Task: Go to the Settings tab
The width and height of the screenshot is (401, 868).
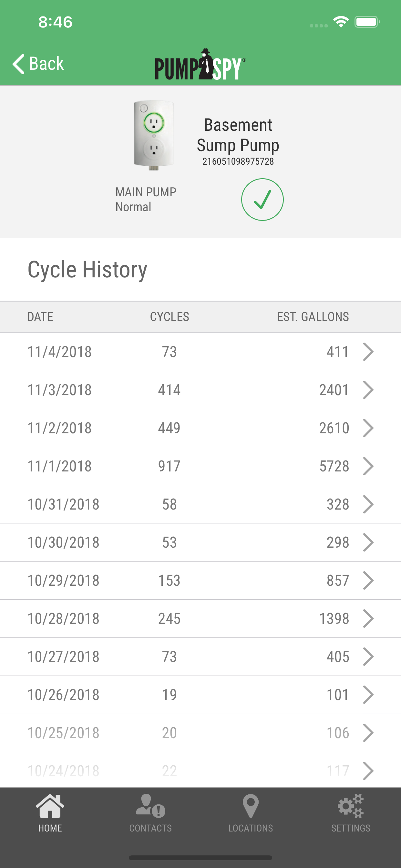Action: (x=350, y=813)
